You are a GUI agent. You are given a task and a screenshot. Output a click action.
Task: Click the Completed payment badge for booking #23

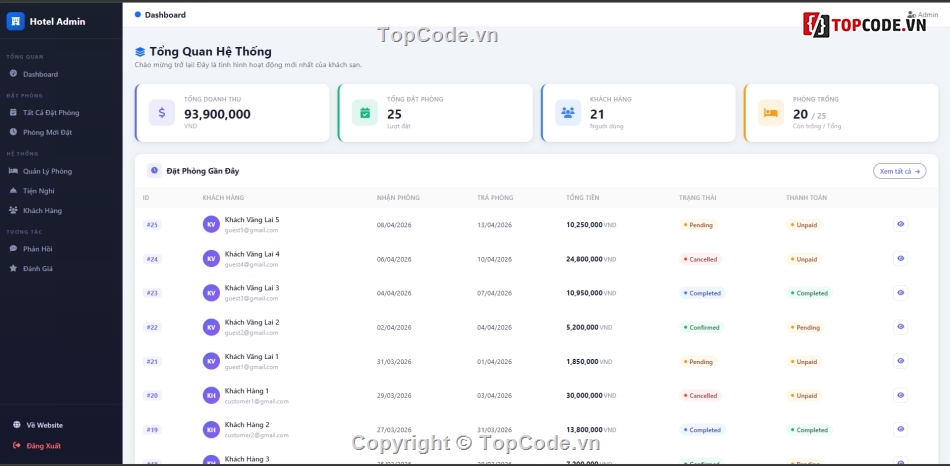pyautogui.click(x=809, y=293)
